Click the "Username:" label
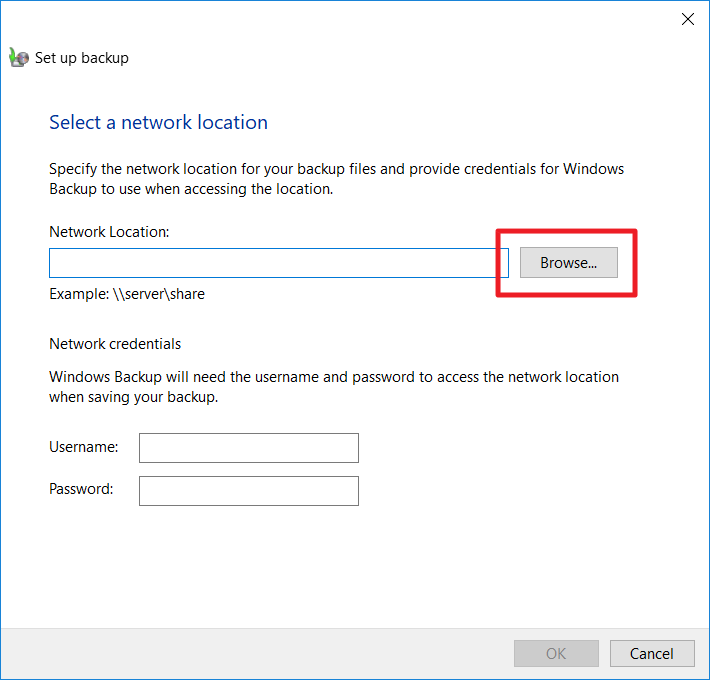Viewport: 710px width, 680px height. point(84,447)
